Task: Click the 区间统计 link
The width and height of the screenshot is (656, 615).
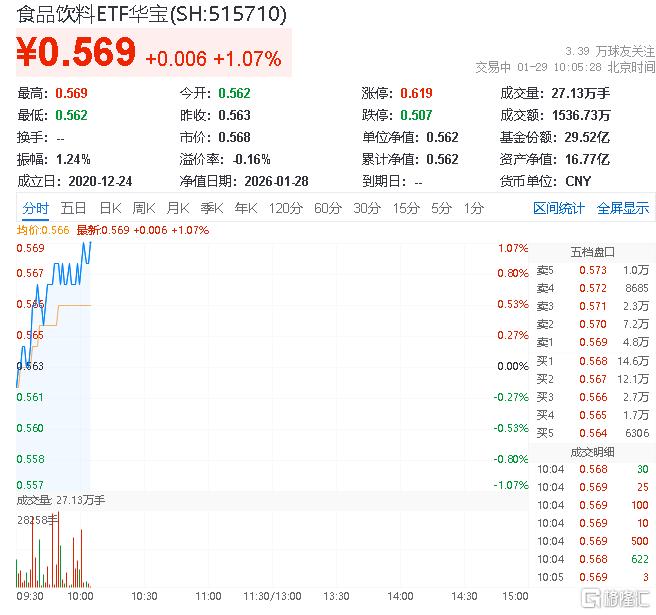Action: (559, 208)
